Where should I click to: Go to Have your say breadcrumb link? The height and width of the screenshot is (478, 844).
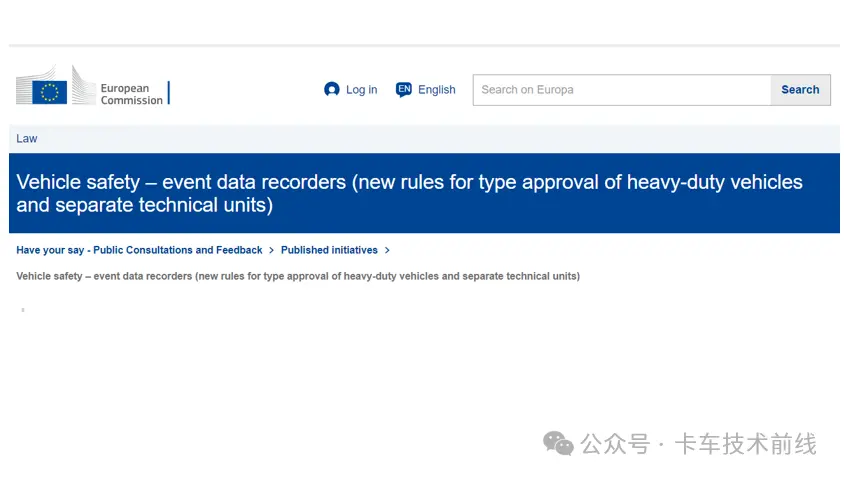[x=139, y=250]
